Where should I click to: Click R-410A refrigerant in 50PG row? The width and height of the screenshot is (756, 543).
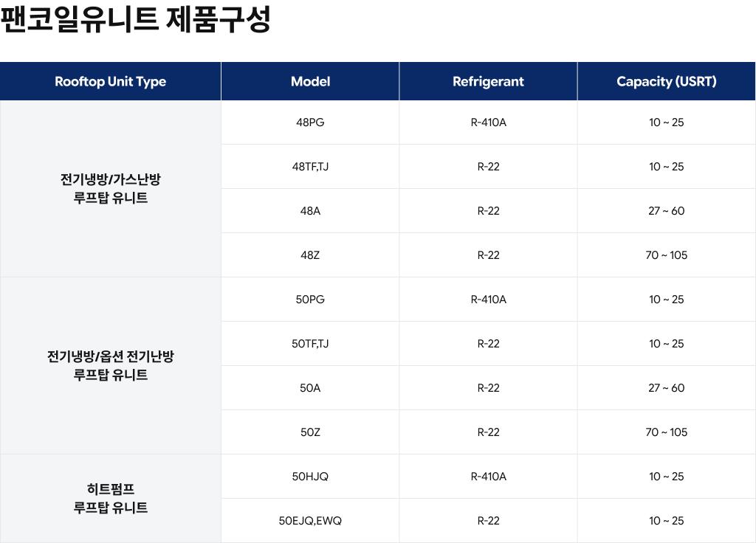488,300
